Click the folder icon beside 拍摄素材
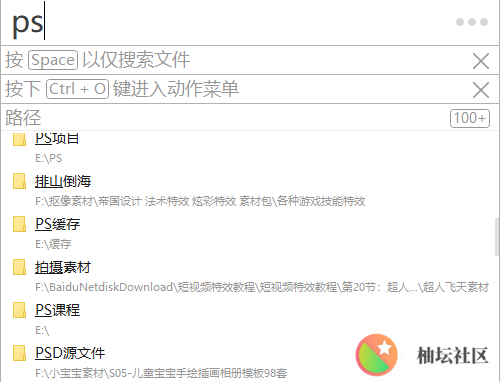Screen dimensions: 500x382 point(19,267)
